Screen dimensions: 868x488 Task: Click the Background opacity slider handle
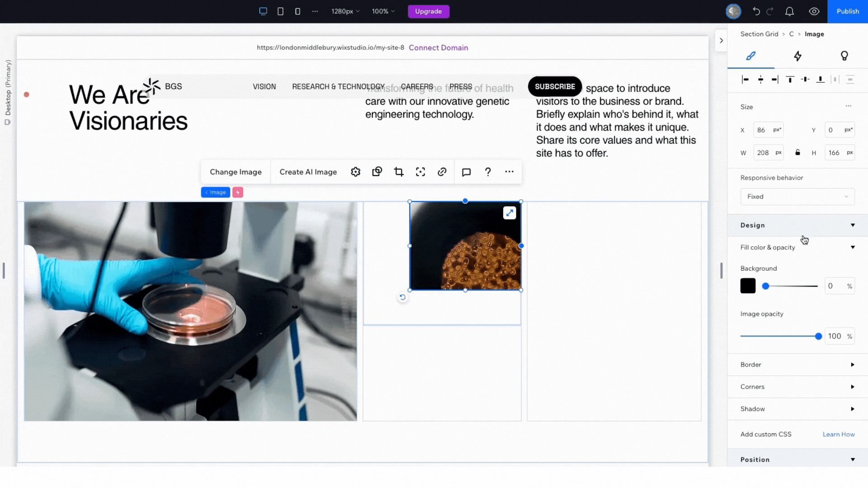coord(765,286)
